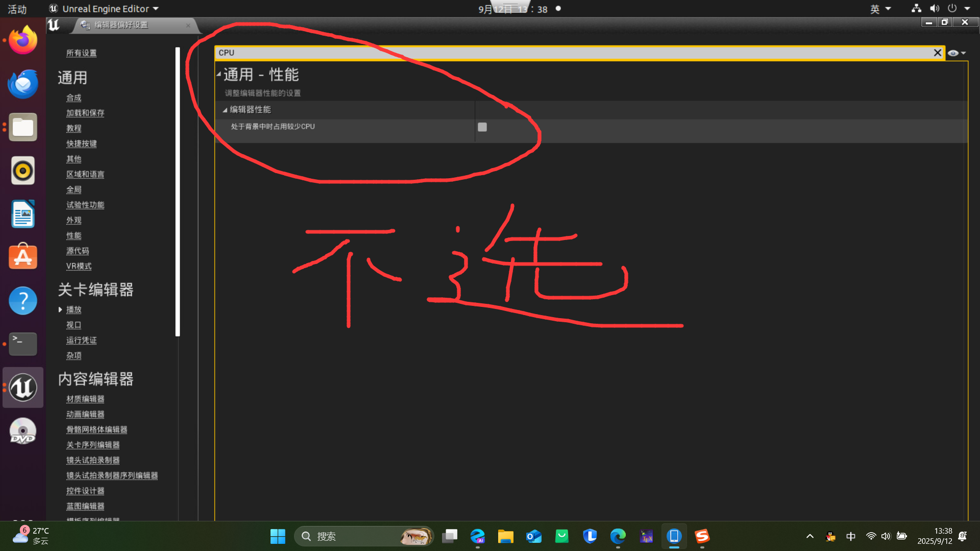Open the 加载和保存 settings link
Screen dimensions: 980x551
[x=85, y=113]
